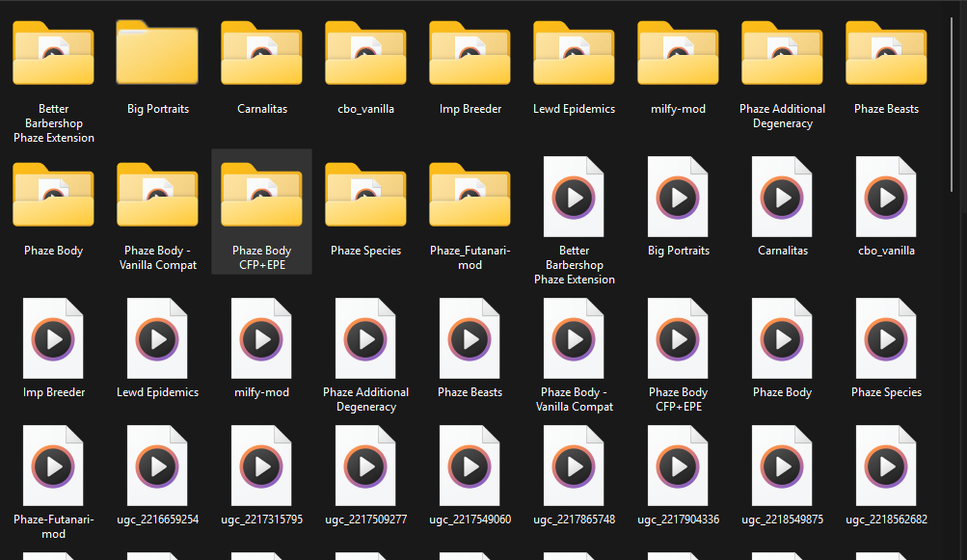Click the Phaze Body mod file icon

(782, 338)
